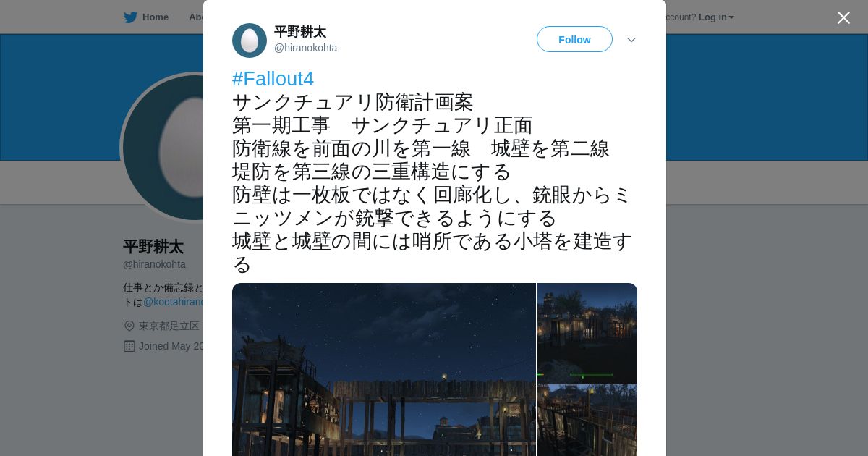View the top-right fortress screenshot thumbnail
Image resolution: width=868 pixels, height=456 pixels.
tap(587, 333)
